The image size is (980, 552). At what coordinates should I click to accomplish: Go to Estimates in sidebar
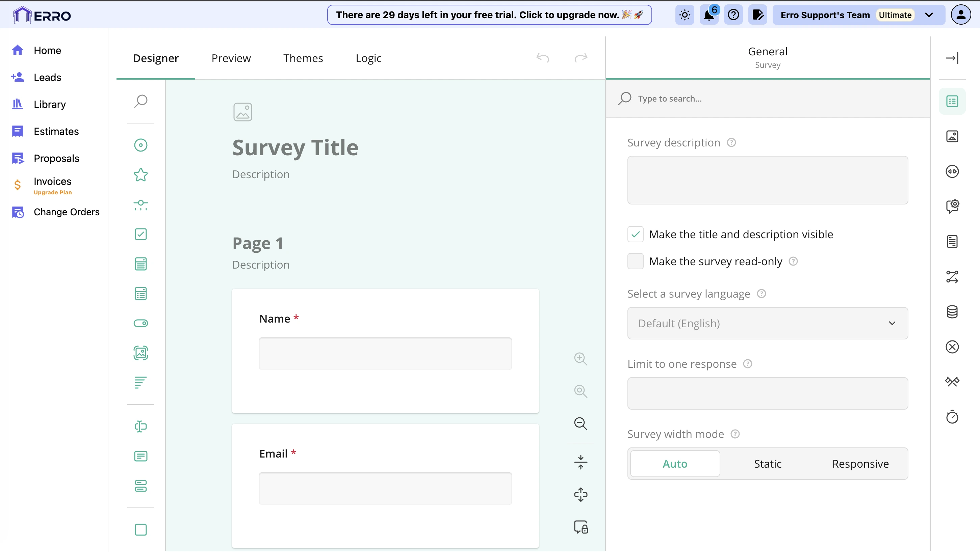click(56, 132)
